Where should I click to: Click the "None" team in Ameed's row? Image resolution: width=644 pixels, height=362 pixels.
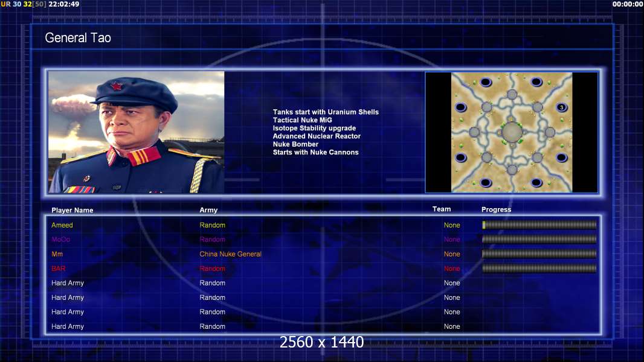pyautogui.click(x=452, y=225)
